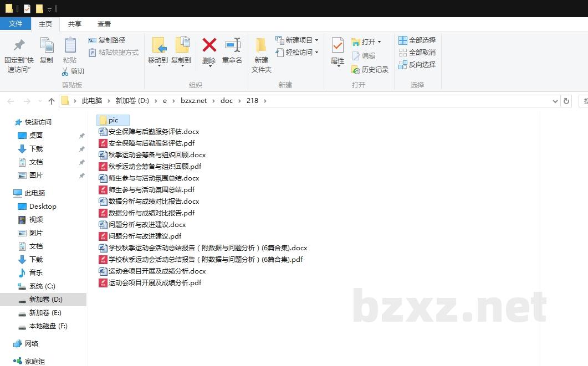This screenshot has width=588, height=366.
Task: Open the pic folder
Action: click(113, 120)
